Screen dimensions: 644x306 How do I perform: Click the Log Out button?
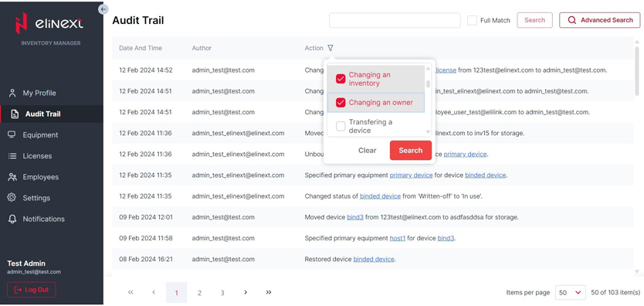click(x=32, y=290)
